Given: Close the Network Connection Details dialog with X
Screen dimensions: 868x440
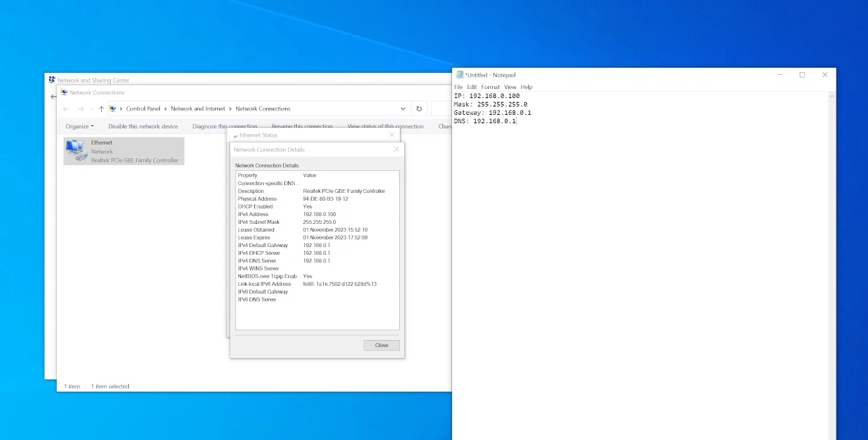Looking at the screenshot, I should [396, 149].
